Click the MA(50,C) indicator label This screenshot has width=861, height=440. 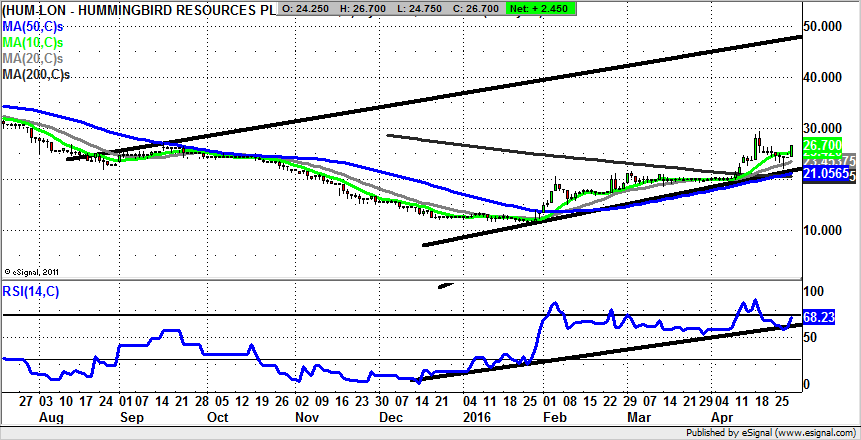click(x=34, y=26)
